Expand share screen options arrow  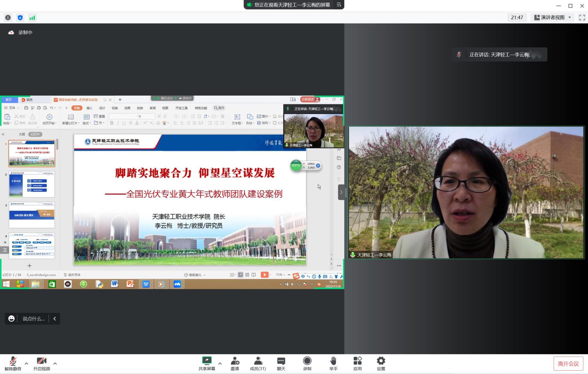[x=220, y=364]
